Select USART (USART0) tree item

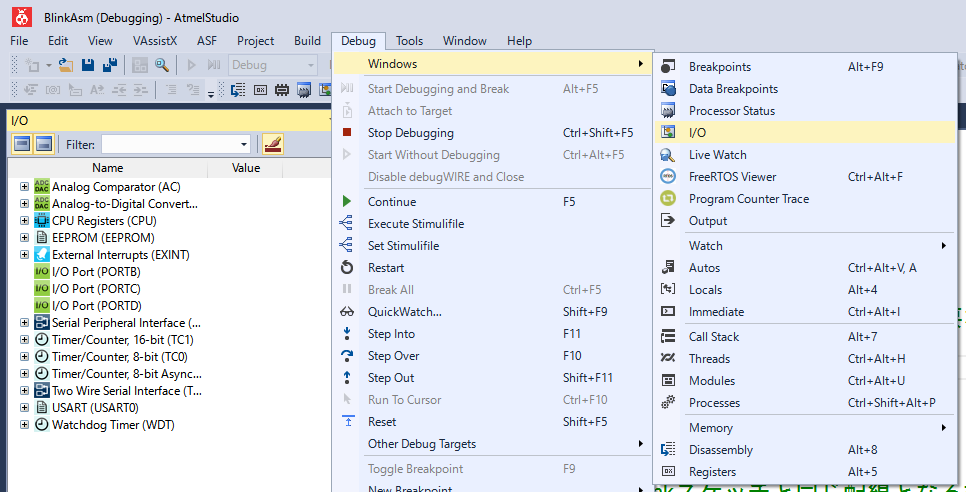(x=95, y=407)
